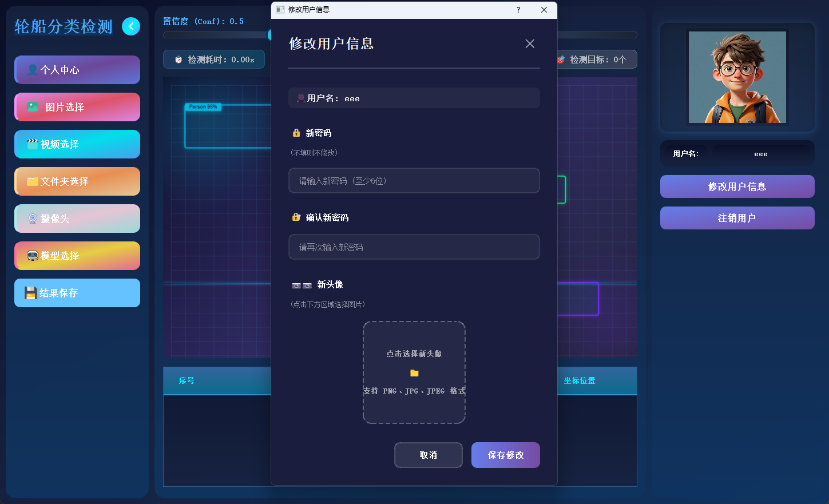Close dialog with the inner X icon
829x504 pixels.
pyautogui.click(x=530, y=43)
